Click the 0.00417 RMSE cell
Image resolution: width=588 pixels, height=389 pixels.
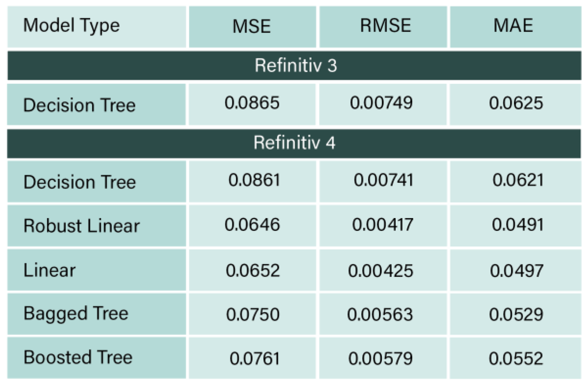(x=383, y=225)
